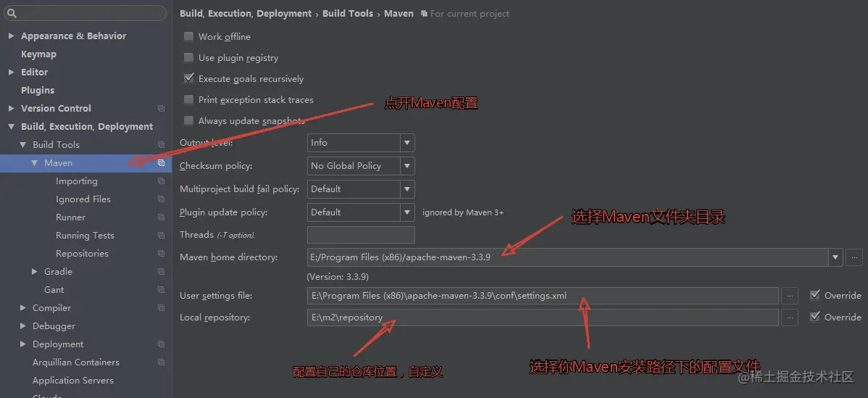Select Repositories under Maven
This screenshot has width=868, height=398.
(82, 254)
